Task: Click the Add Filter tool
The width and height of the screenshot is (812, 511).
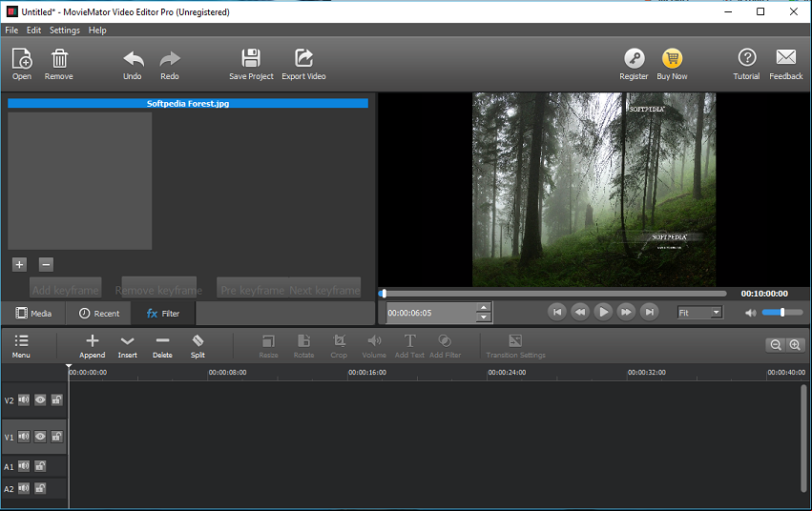Action: (x=445, y=346)
